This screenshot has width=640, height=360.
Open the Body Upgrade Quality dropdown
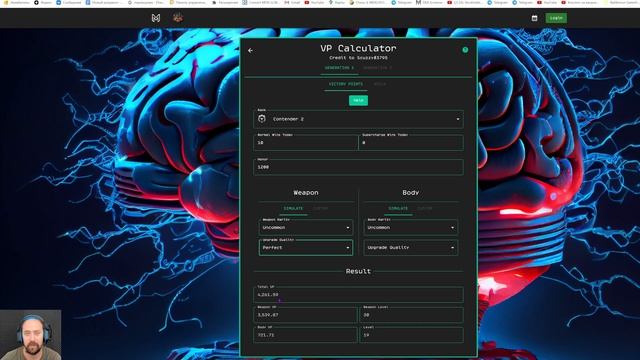pyautogui.click(x=411, y=248)
